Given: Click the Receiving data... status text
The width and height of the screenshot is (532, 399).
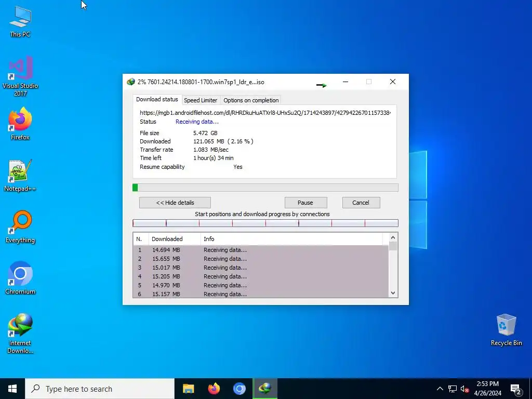Looking at the screenshot, I should tap(197, 122).
